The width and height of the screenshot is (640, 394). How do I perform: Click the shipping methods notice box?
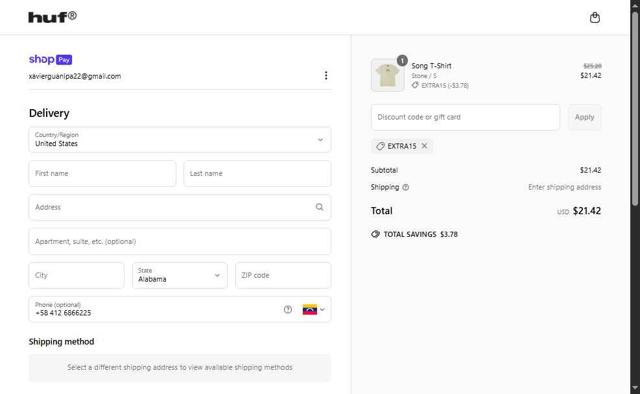[180, 367]
